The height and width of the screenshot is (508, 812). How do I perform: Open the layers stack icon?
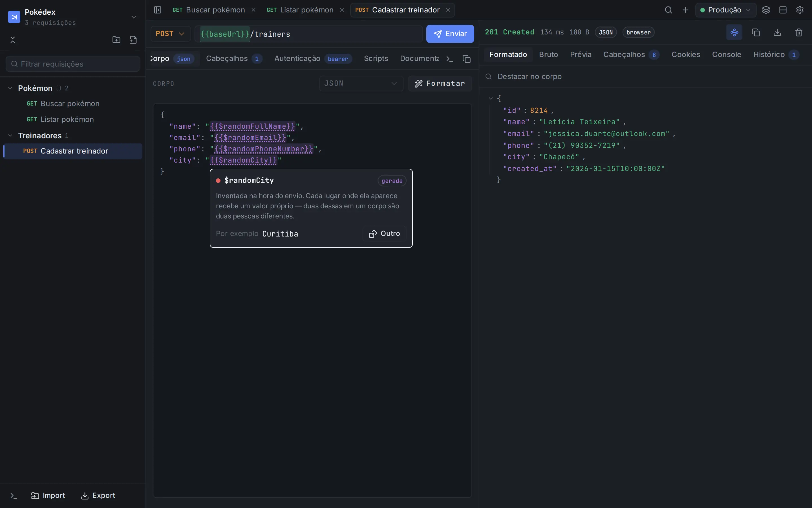point(766,10)
